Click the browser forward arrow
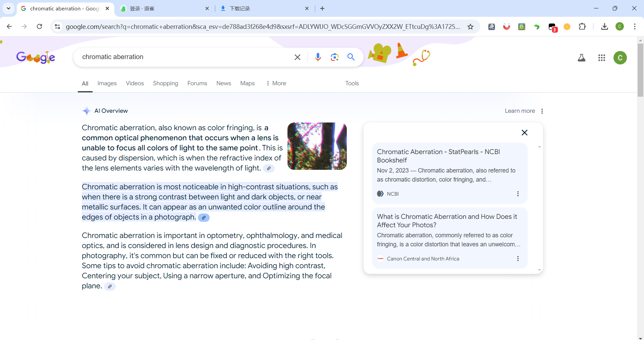This screenshot has width=644, height=340. click(24, 27)
